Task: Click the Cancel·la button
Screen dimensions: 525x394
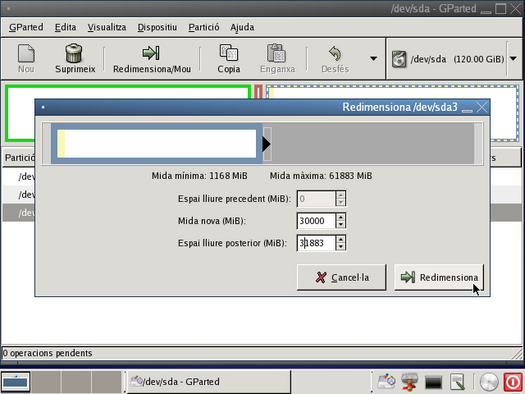Action: click(342, 277)
